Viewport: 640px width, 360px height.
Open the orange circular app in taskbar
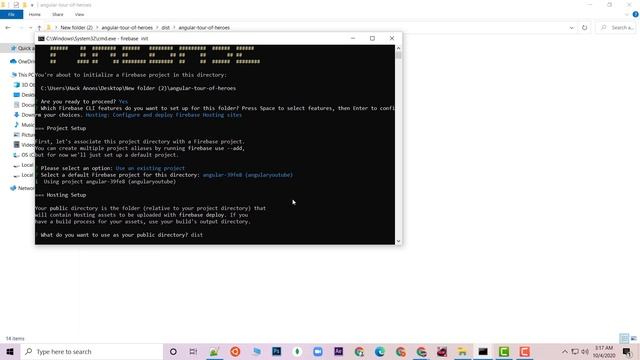[x=235, y=351]
